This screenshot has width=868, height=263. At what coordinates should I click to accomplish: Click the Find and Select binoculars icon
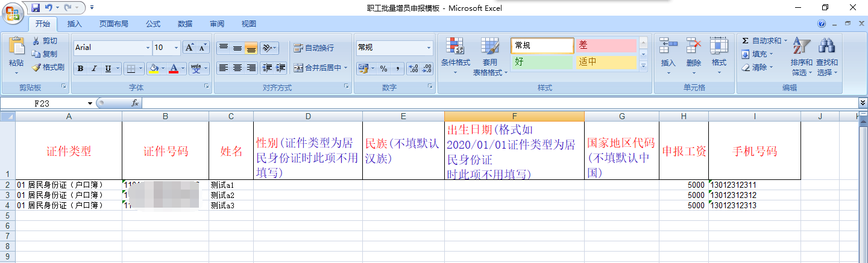pos(826,46)
